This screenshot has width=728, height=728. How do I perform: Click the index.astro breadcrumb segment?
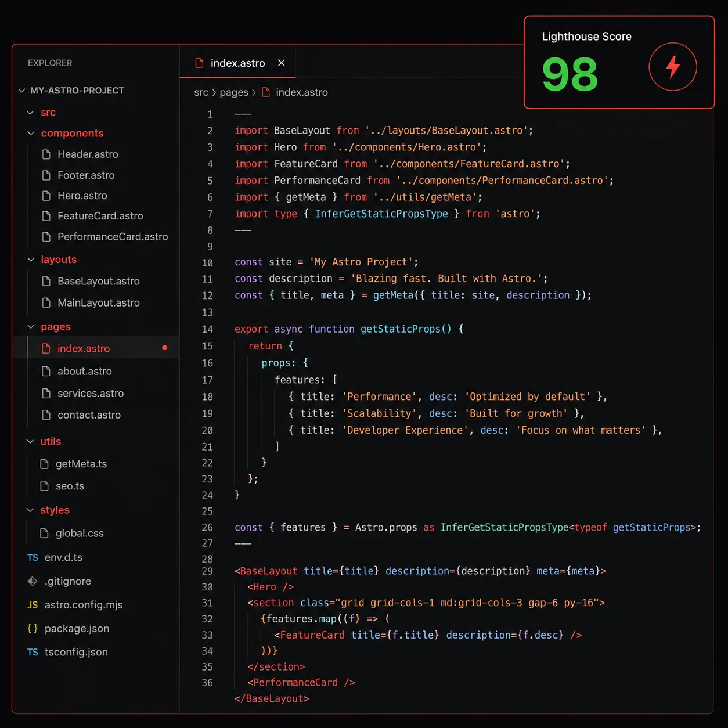pyautogui.click(x=302, y=92)
